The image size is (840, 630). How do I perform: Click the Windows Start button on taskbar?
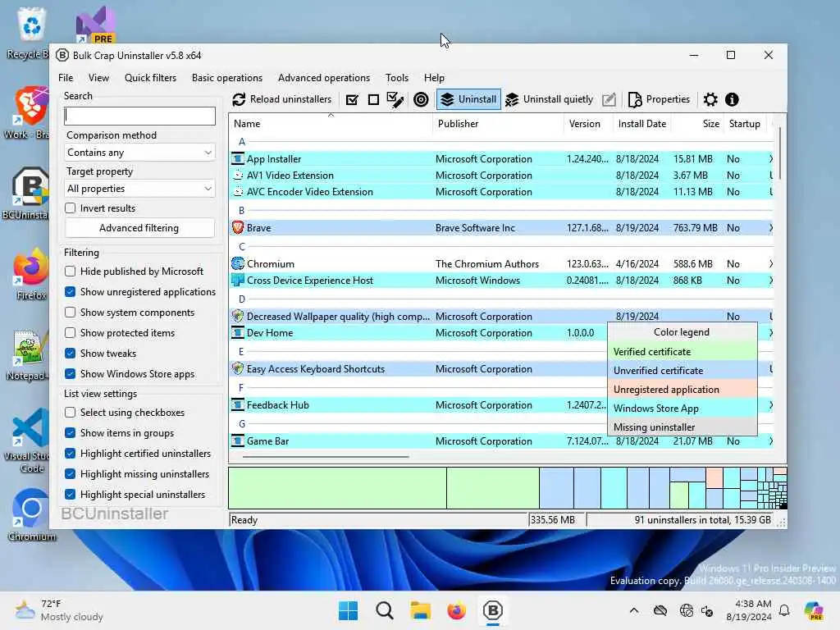tap(348, 610)
